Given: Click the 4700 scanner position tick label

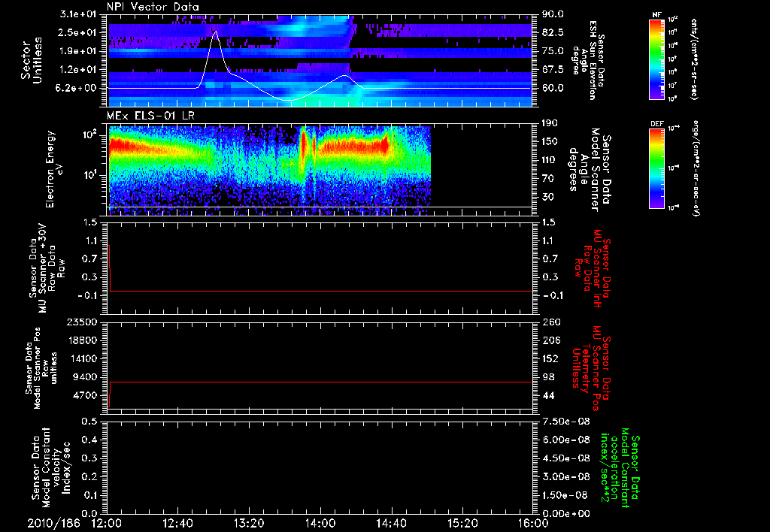Looking at the screenshot, I should pyautogui.click(x=85, y=395).
